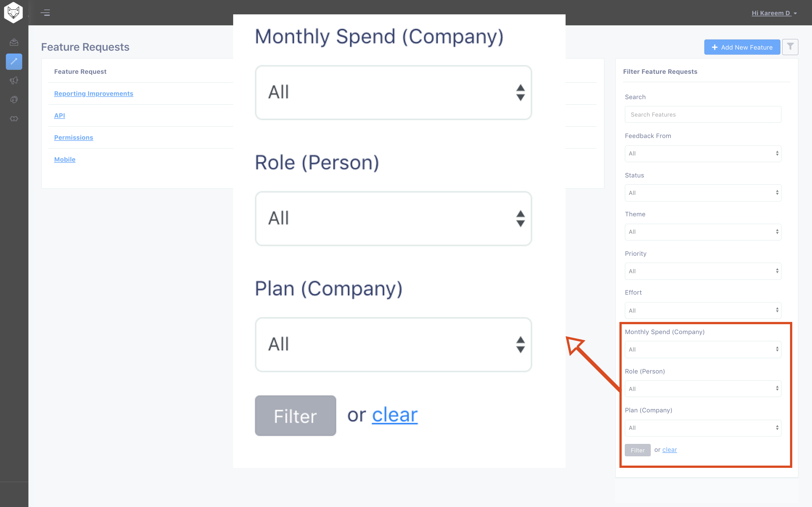
Task: Open the Feedback From dropdown
Action: tap(703, 154)
